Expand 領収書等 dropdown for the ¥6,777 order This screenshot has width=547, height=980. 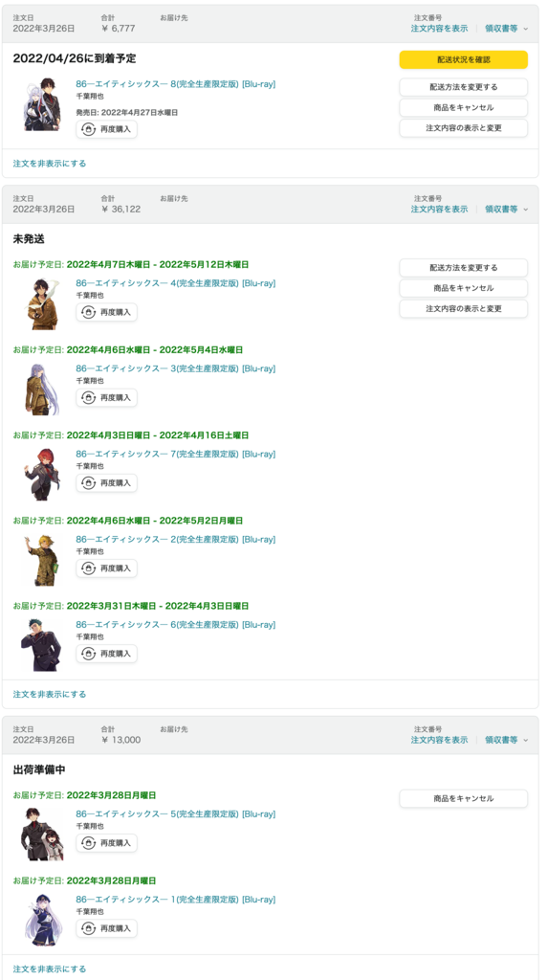pos(507,28)
